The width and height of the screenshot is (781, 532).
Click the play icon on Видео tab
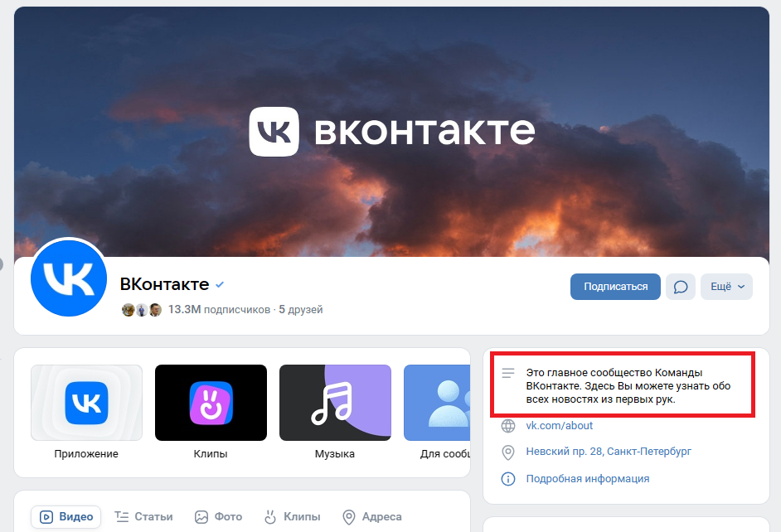click(46, 517)
